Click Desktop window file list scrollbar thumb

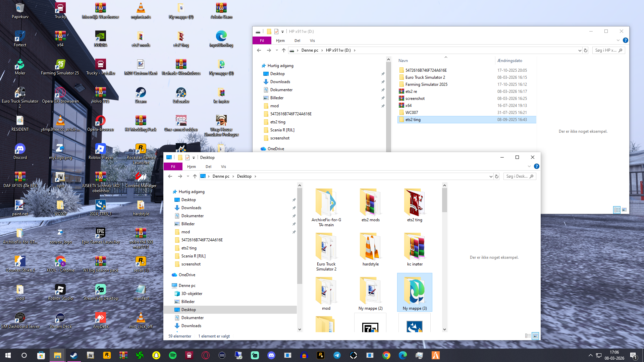coord(444,199)
